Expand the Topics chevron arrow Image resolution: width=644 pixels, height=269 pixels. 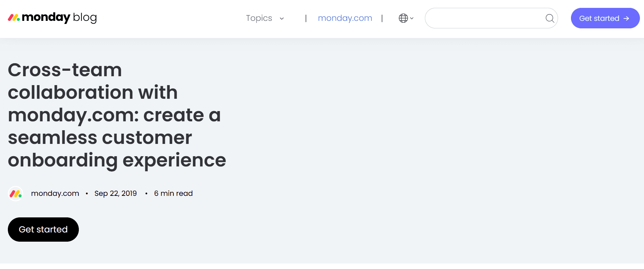pos(282,18)
